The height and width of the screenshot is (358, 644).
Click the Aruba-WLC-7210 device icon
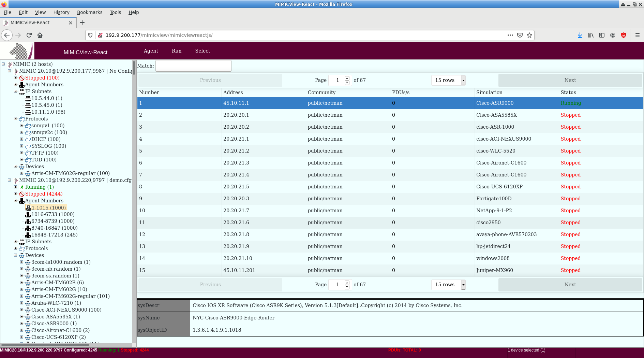[x=28, y=303]
